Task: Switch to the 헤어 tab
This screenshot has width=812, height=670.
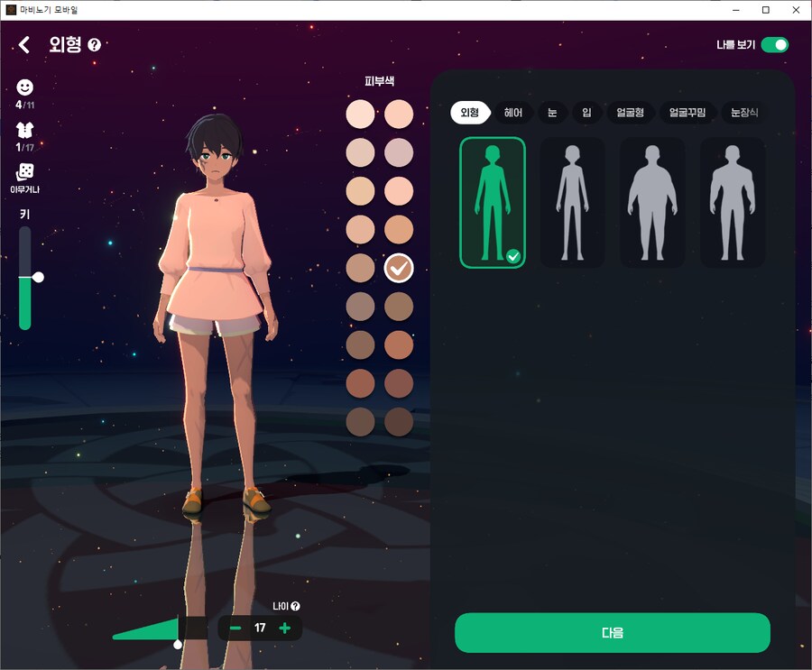Action: point(513,113)
